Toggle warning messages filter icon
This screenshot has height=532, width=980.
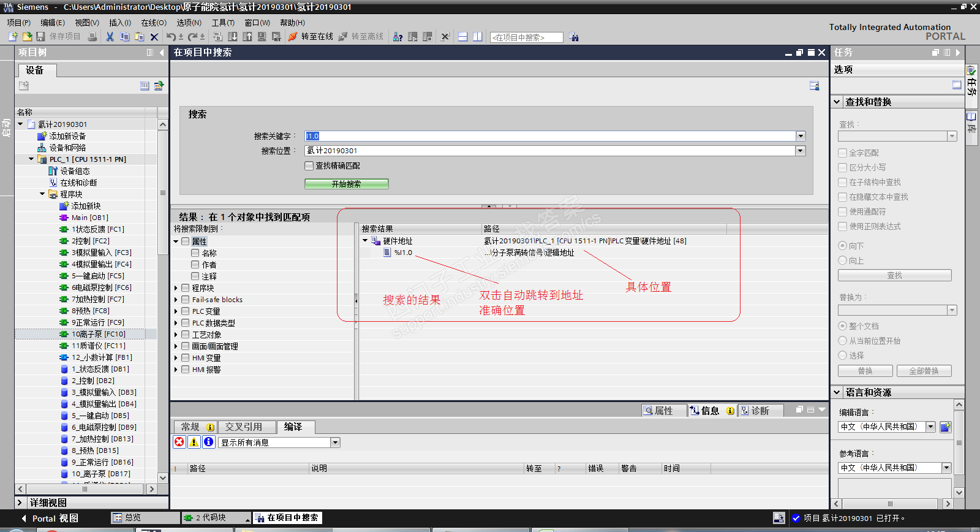coord(194,442)
